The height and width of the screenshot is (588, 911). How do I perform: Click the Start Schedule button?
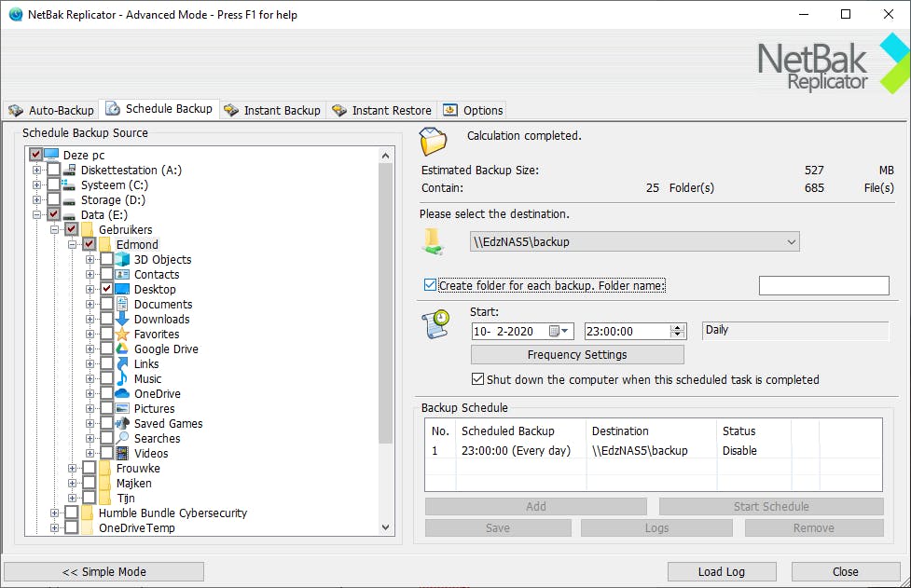pyautogui.click(x=771, y=506)
